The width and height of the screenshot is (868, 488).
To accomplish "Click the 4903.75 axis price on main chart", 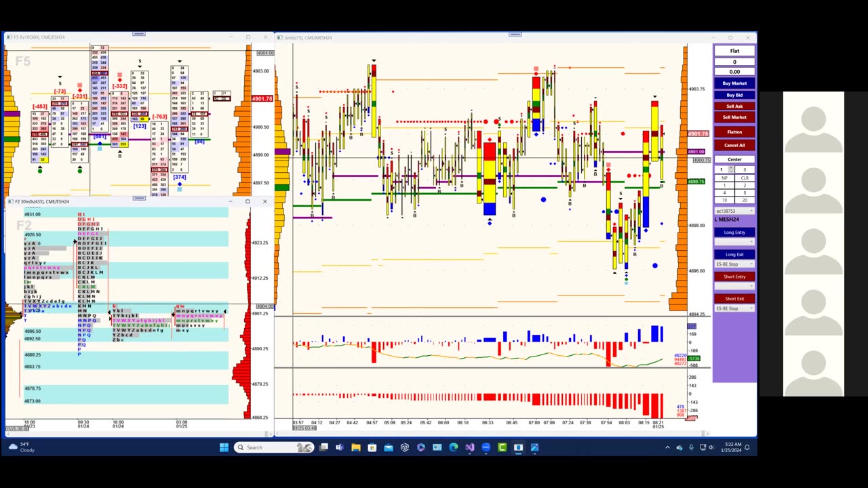I will [696, 89].
